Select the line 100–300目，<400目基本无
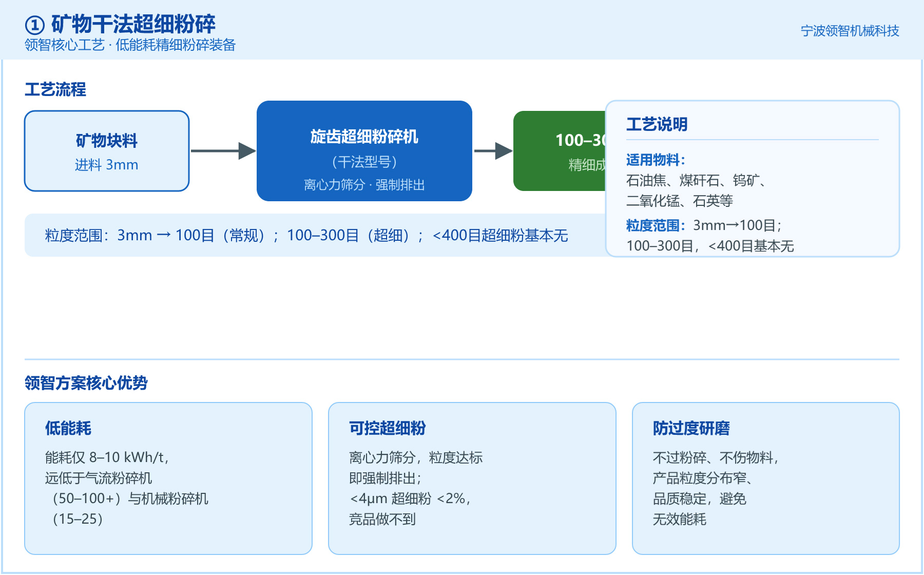 point(710,246)
